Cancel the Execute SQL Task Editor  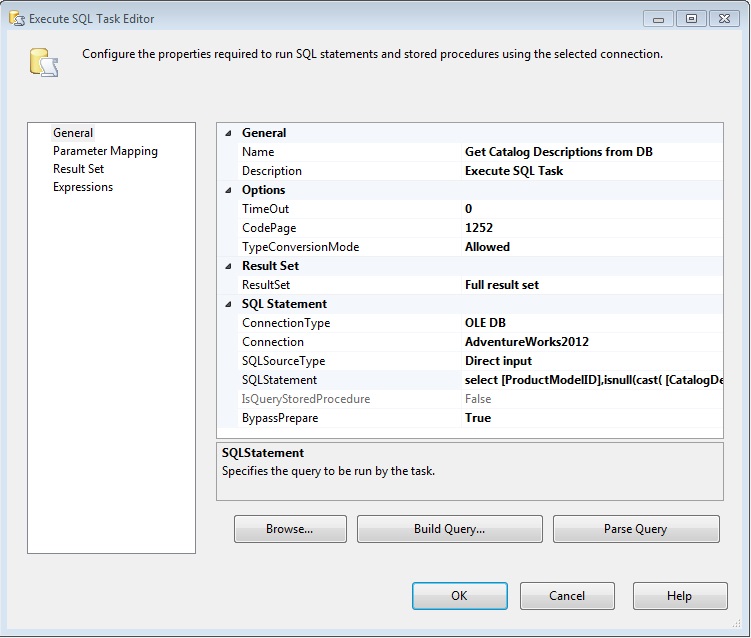click(x=567, y=596)
